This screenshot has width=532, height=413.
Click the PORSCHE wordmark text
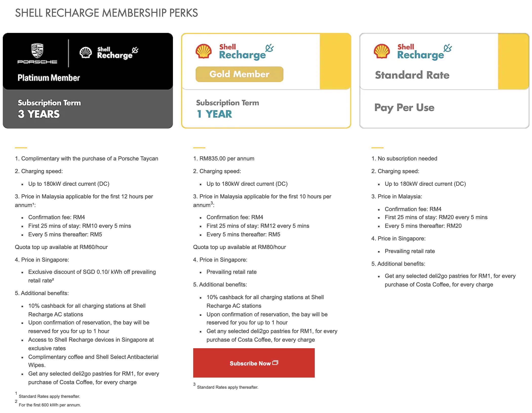pyautogui.click(x=37, y=62)
